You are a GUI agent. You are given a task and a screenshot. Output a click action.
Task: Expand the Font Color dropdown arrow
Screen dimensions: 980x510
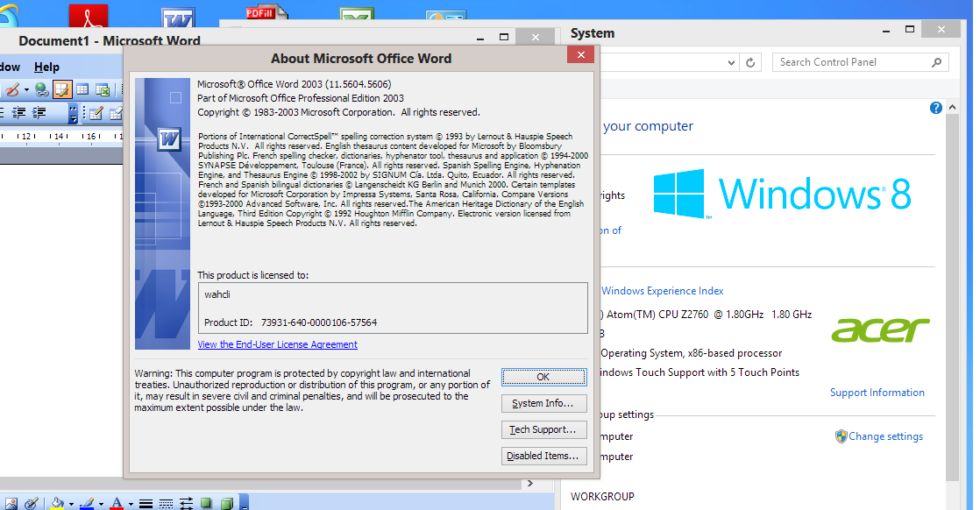tap(131, 504)
